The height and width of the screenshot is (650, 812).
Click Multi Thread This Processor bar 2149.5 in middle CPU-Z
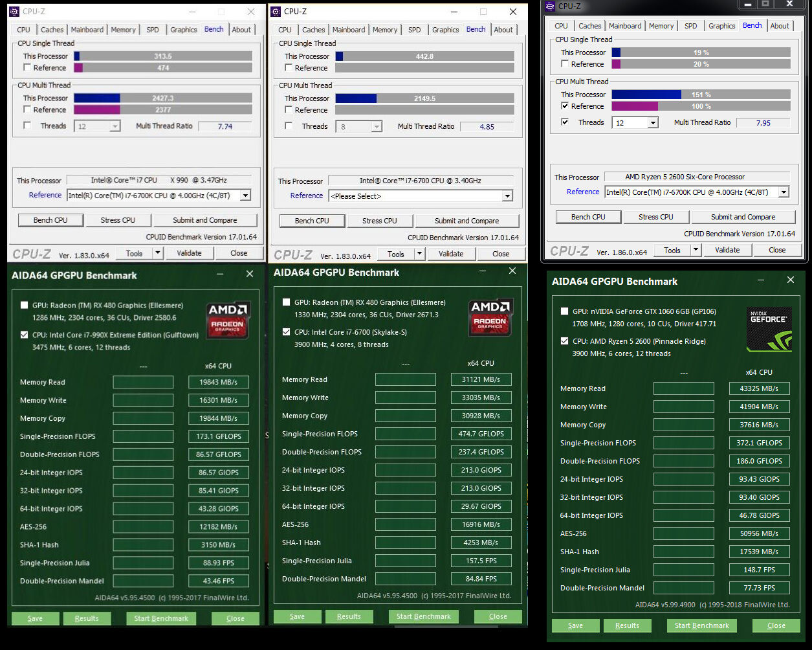[x=425, y=98]
